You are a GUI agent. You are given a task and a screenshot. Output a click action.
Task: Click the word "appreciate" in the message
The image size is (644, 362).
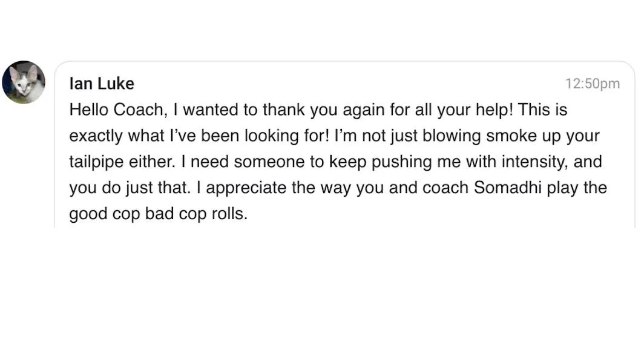point(246,188)
